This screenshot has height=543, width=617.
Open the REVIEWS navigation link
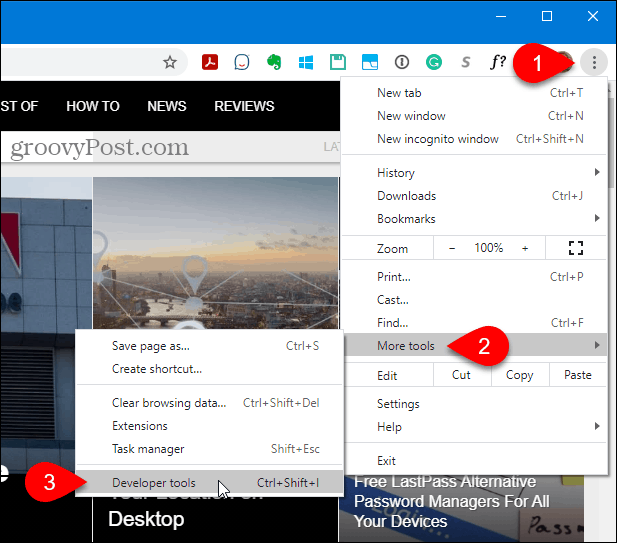click(244, 106)
